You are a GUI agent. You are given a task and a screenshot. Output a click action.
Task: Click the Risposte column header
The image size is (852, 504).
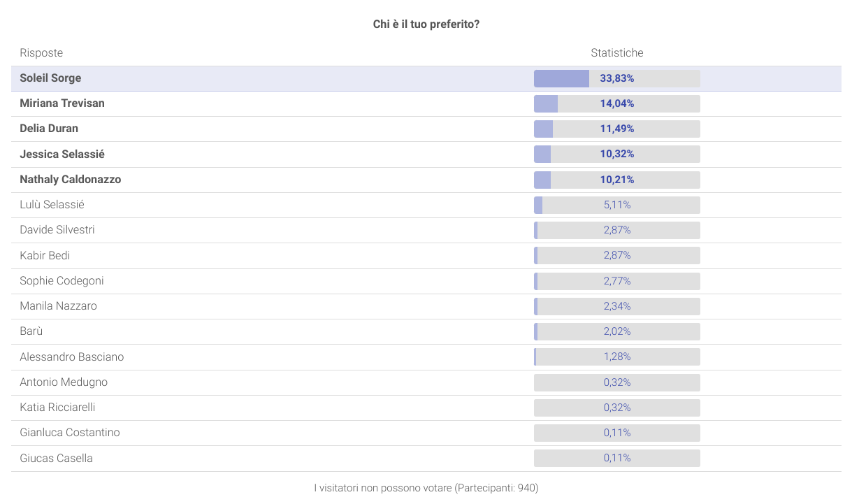41,53
